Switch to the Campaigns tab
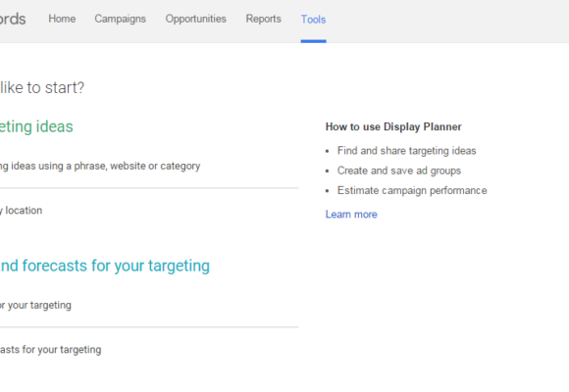Screen dimensions: 569x392 pos(120,19)
